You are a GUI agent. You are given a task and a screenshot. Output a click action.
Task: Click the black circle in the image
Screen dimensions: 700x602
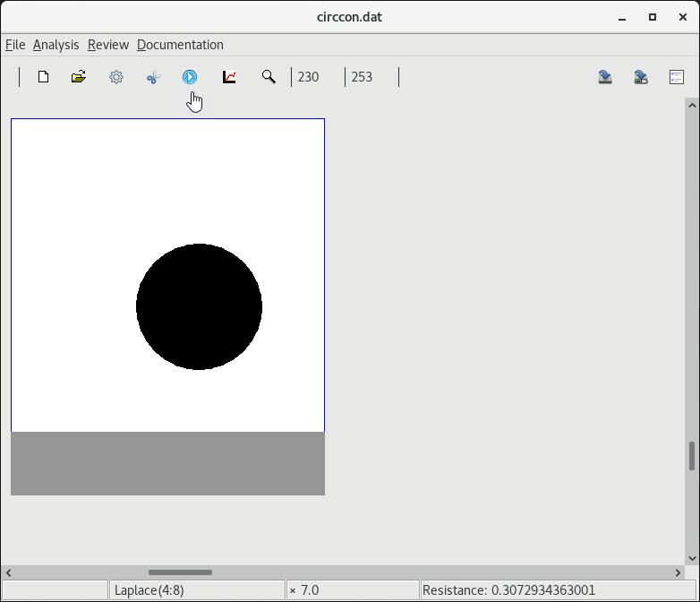tap(199, 306)
